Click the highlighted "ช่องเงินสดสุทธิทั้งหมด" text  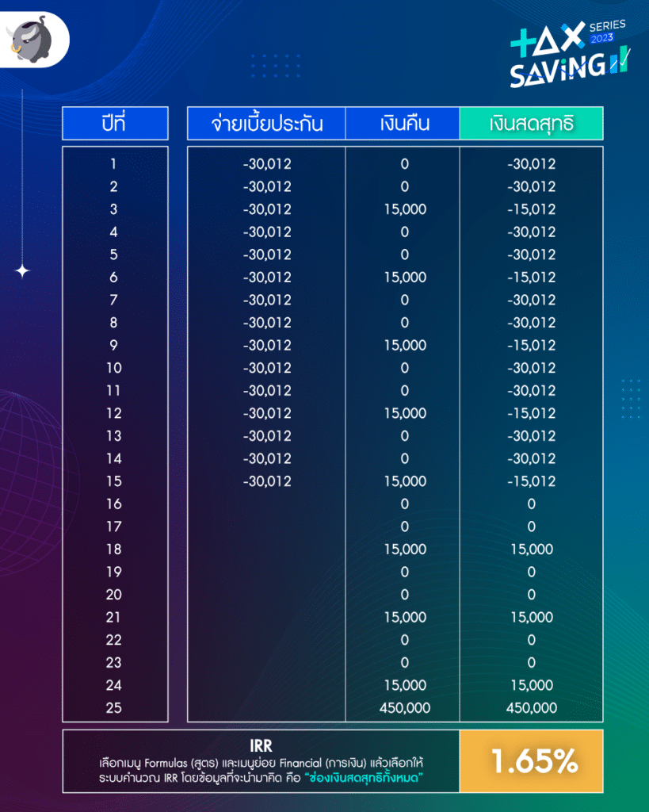pos(377,779)
